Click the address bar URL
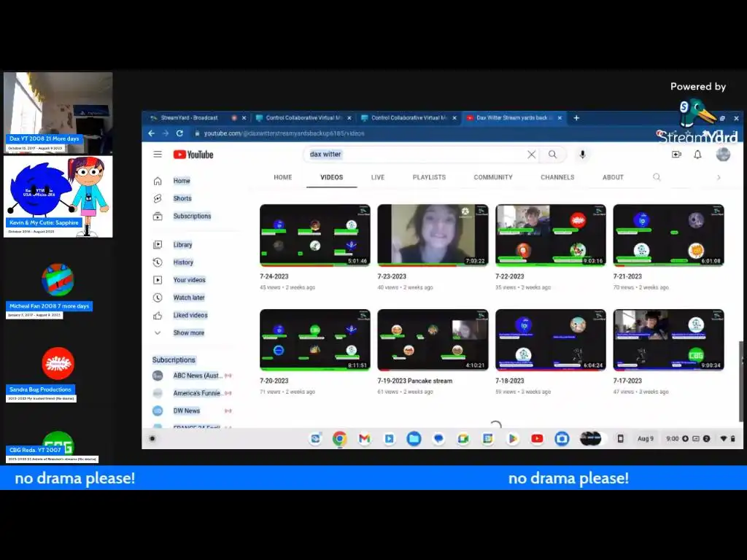 [285, 133]
